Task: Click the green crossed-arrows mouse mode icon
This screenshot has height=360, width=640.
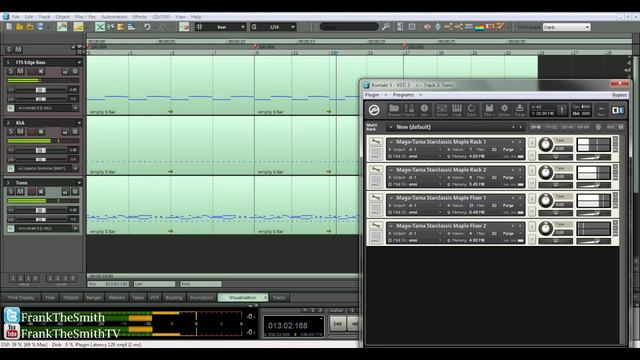Action: coord(100,27)
